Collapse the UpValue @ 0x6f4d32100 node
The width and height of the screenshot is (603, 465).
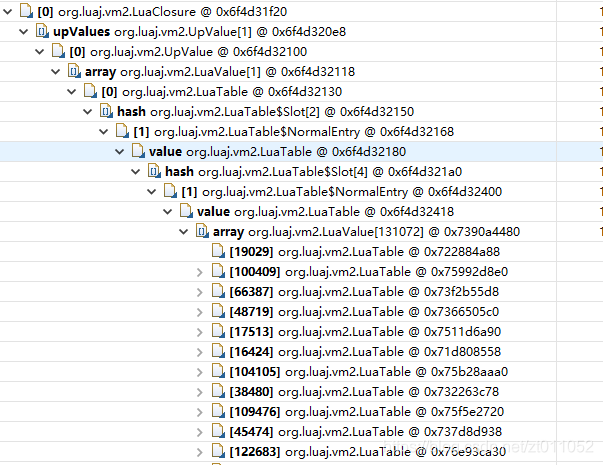point(40,52)
